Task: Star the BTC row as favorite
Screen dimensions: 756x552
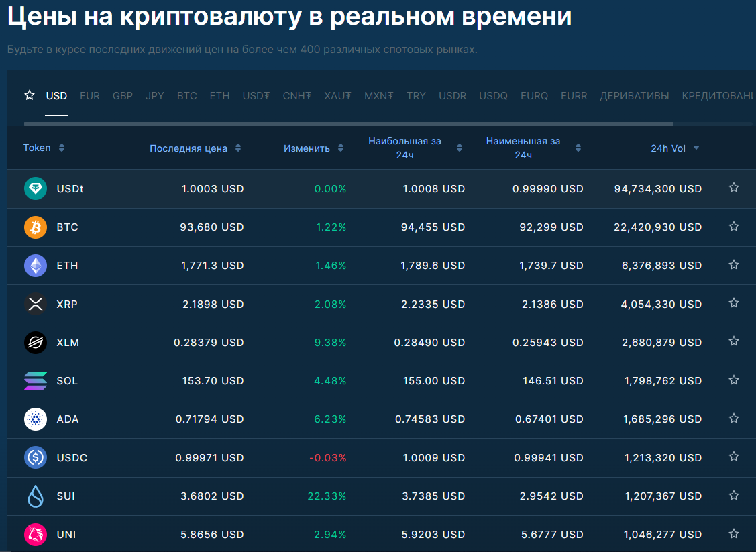Action: (x=734, y=226)
